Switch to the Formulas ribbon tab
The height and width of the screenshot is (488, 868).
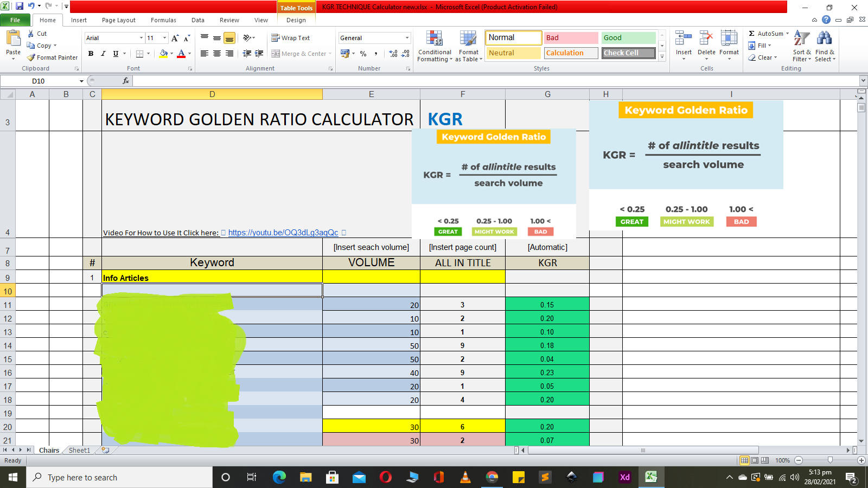(x=163, y=20)
